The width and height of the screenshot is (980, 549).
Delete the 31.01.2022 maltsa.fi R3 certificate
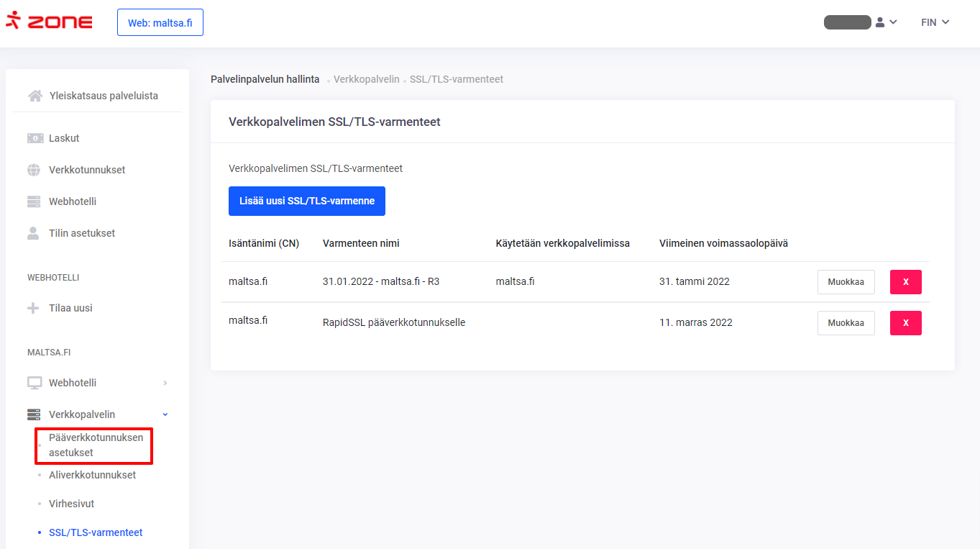905,282
